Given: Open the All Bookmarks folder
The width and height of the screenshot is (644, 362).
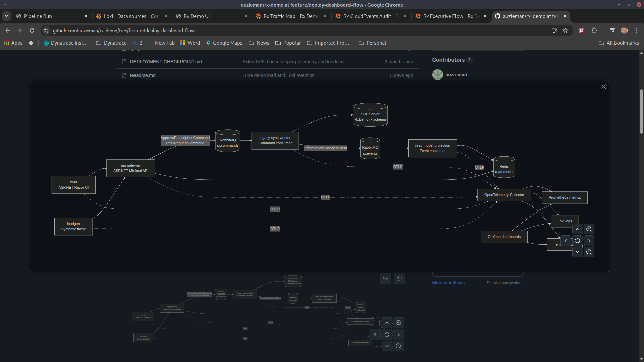Looking at the screenshot, I should point(619,43).
